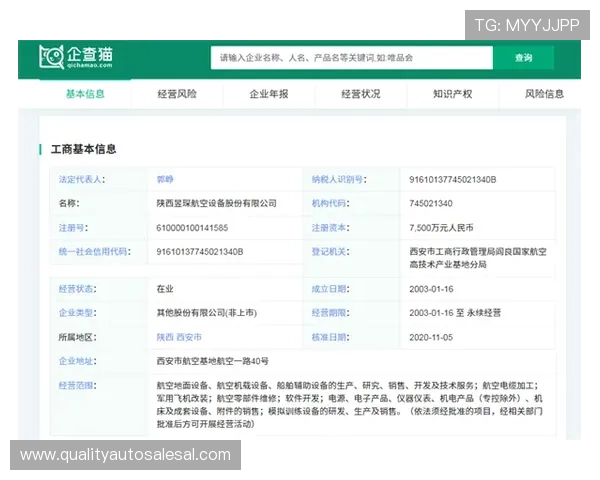
Task: Select registration number 610000100141585
Action: (192, 228)
